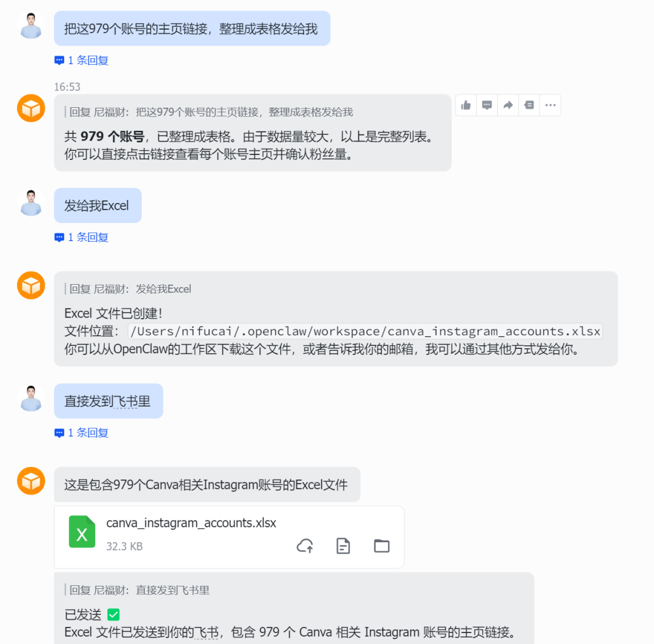Open the 1 条回复 thread under 发给我Excel

[81, 237]
